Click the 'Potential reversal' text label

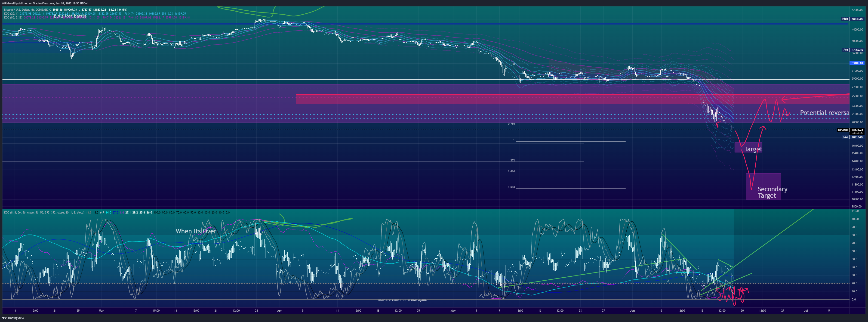coord(825,113)
